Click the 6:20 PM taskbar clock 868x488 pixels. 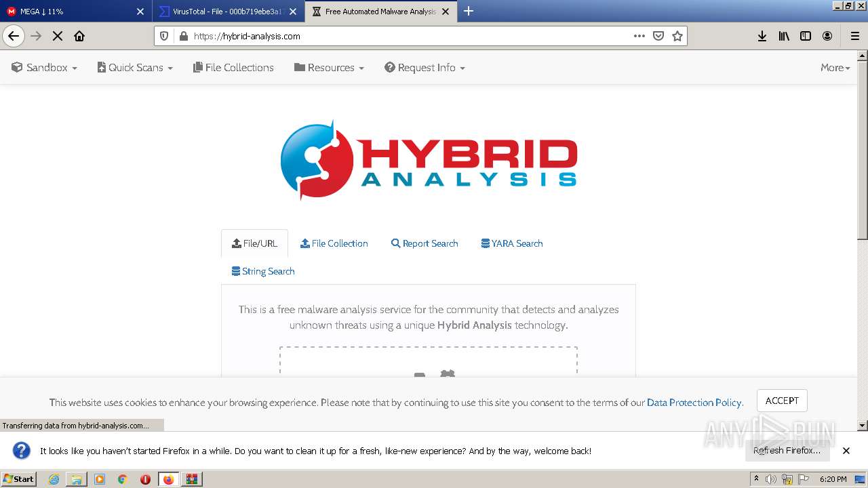coord(833,479)
